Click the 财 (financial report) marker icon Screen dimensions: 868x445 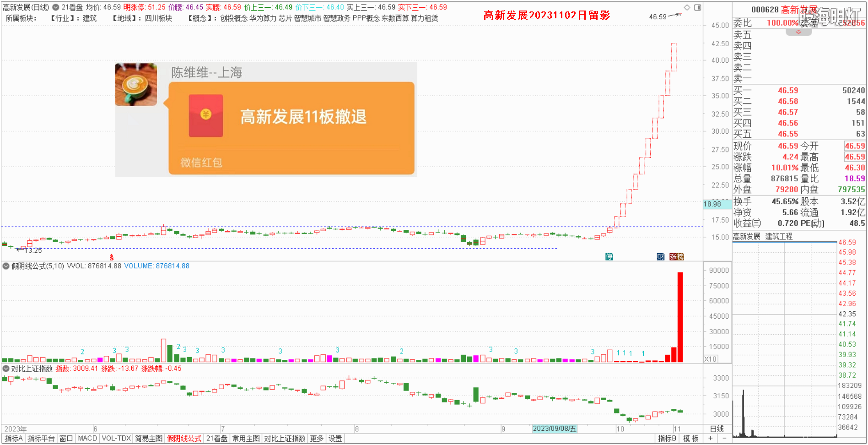pyautogui.click(x=660, y=256)
